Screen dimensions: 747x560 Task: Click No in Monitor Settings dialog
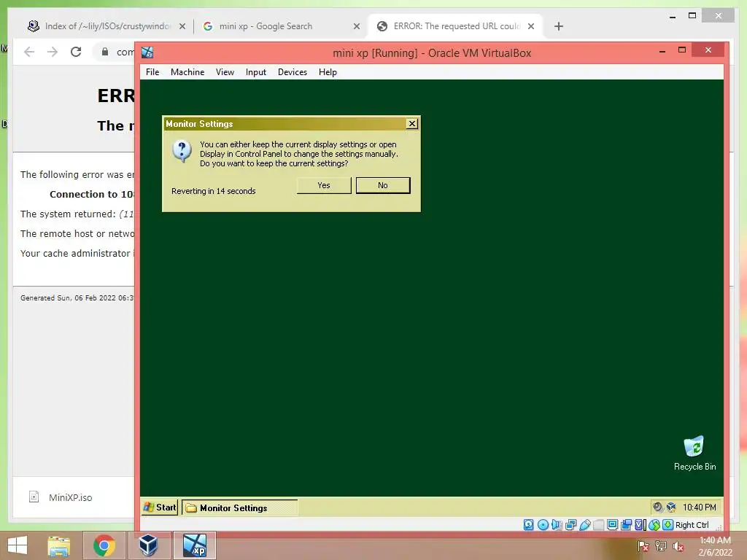tap(383, 185)
